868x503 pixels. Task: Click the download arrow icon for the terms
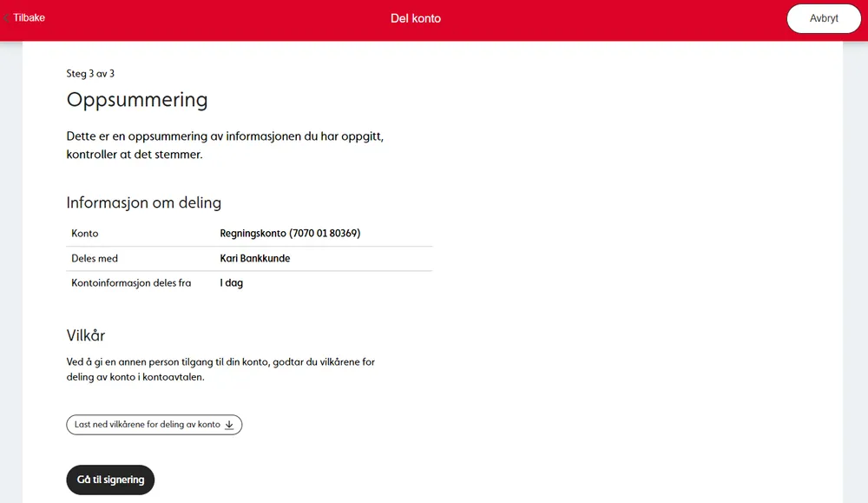coord(229,425)
